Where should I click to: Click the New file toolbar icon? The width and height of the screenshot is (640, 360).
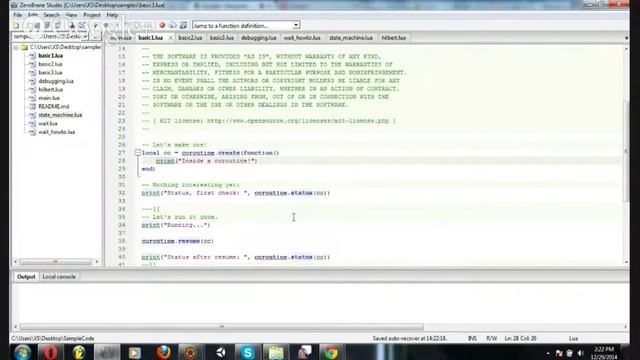pyautogui.click(x=16, y=26)
